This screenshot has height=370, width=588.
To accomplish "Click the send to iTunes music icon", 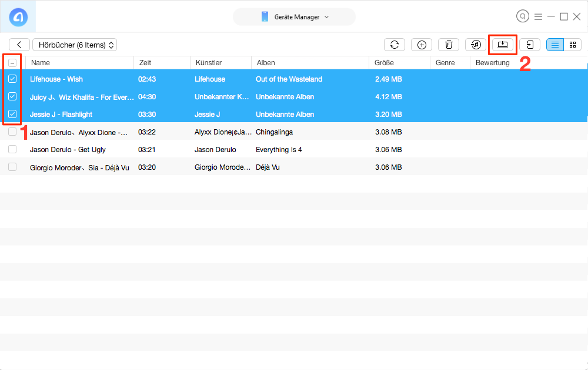I will 476,45.
